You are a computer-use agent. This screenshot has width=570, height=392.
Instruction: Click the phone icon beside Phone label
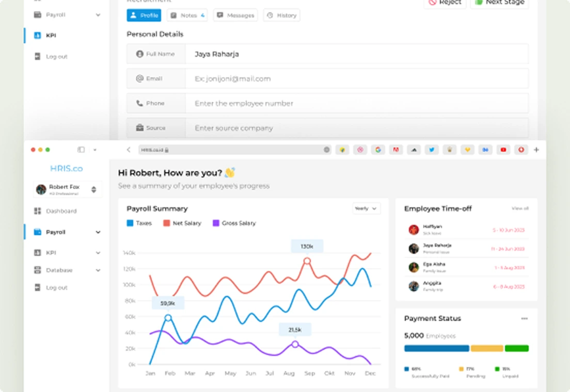139,103
